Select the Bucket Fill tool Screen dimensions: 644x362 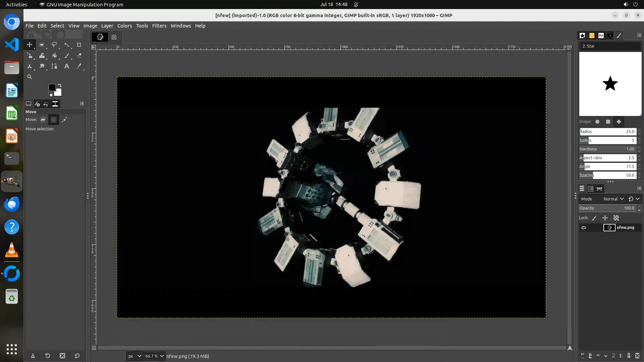(x=54, y=56)
